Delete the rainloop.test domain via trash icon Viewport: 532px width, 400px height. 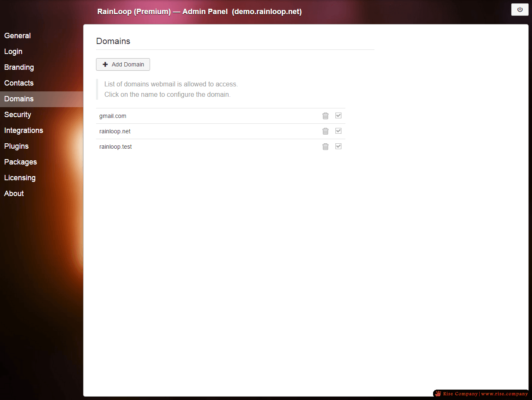[325, 147]
